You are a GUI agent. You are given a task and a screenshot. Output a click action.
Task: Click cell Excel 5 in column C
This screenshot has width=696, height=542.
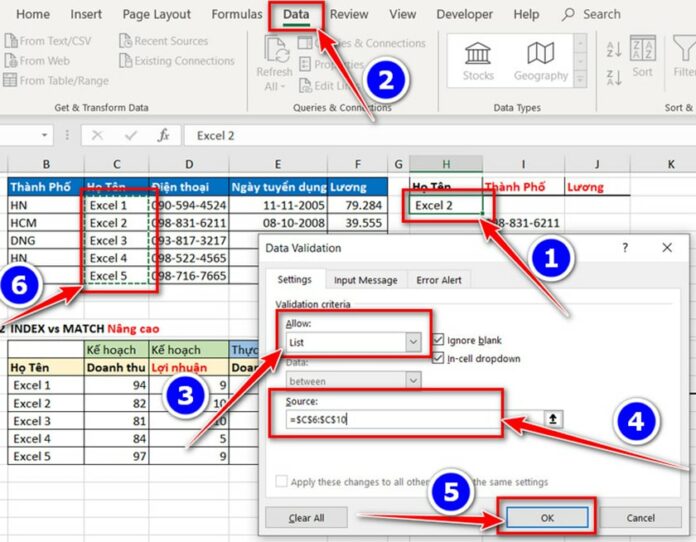pos(116,276)
